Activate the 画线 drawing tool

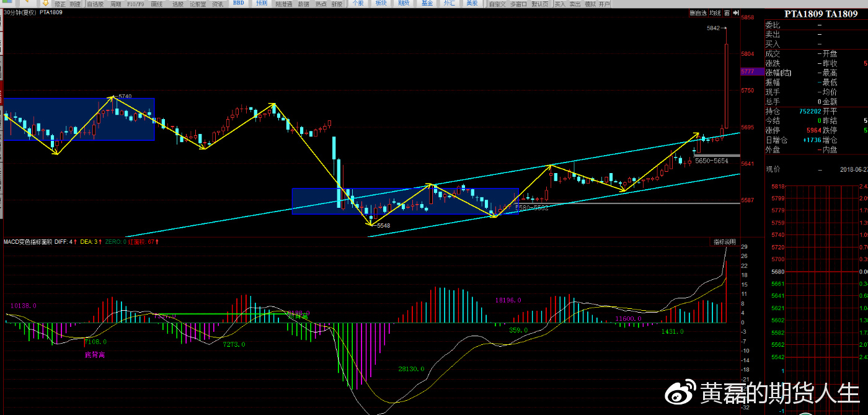coord(157,4)
